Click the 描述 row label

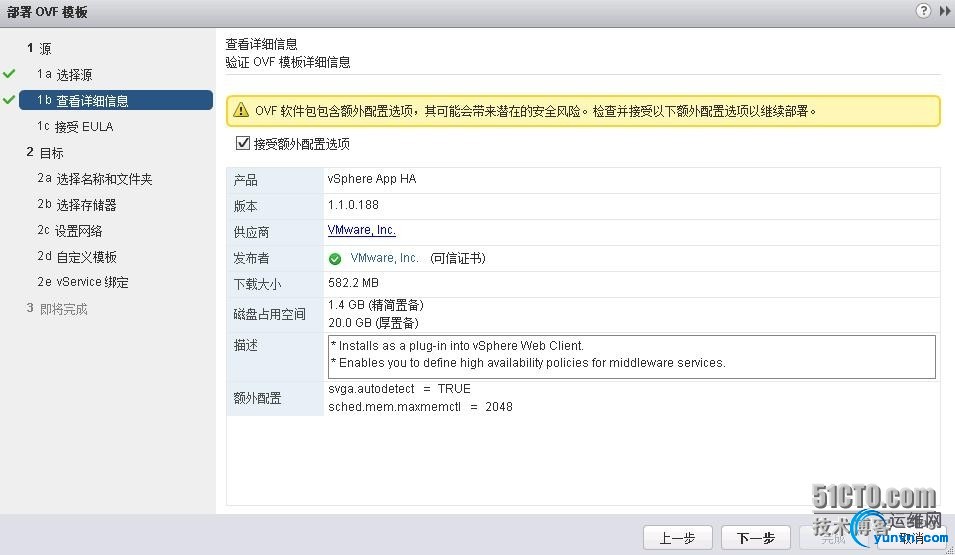tap(245, 345)
